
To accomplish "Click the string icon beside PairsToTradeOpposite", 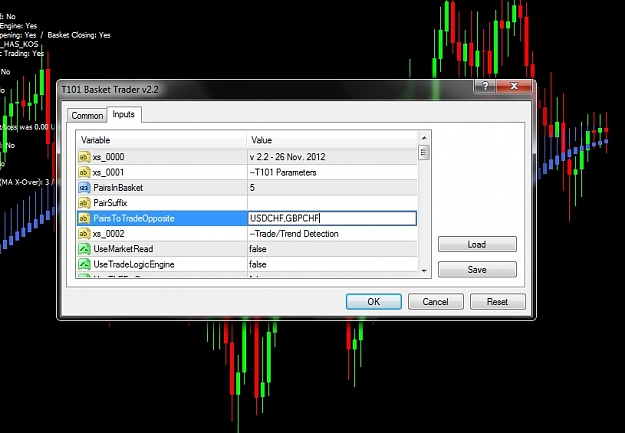I will tap(84, 218).
